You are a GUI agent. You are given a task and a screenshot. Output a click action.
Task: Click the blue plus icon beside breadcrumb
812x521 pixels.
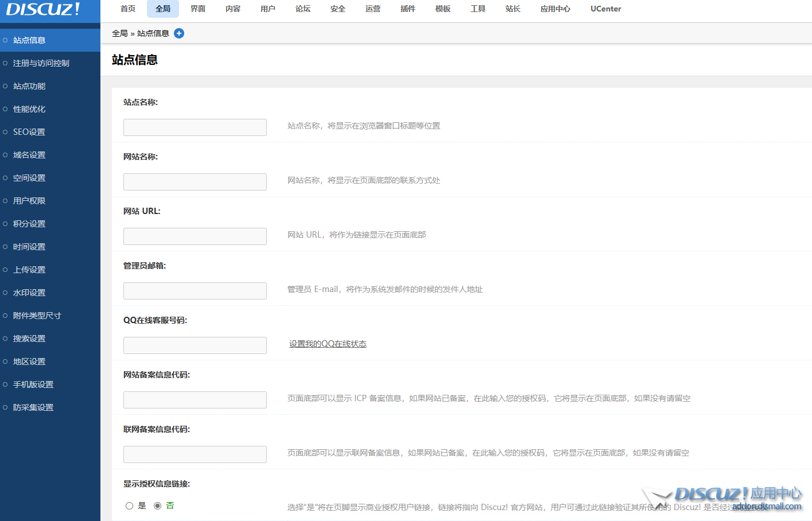[x=179, y=33]
